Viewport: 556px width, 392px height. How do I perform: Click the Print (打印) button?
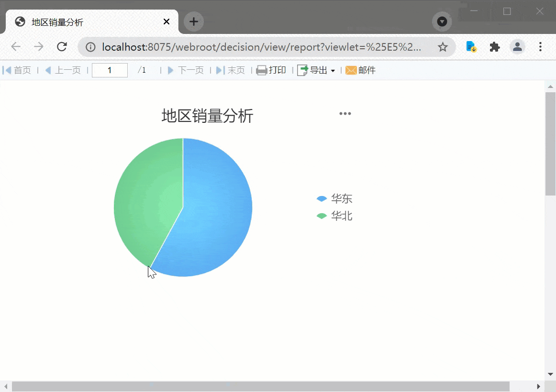pos(271,70)
